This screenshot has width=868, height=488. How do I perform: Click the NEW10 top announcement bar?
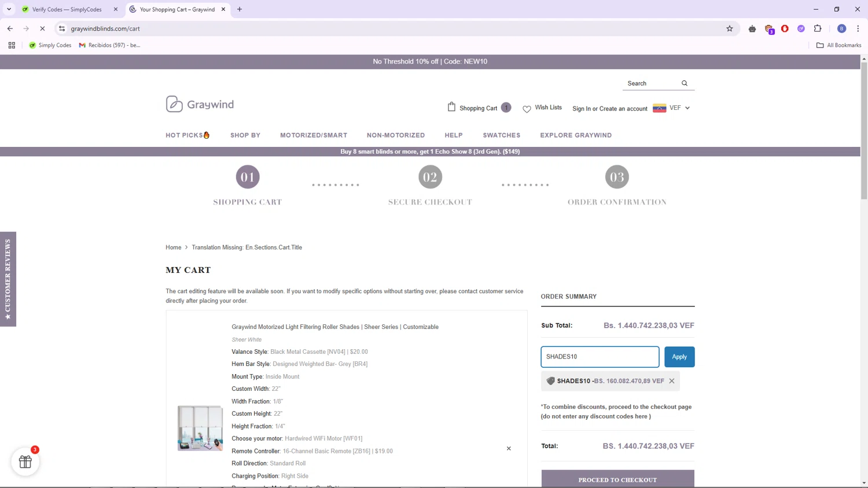(x=430, y=62)
